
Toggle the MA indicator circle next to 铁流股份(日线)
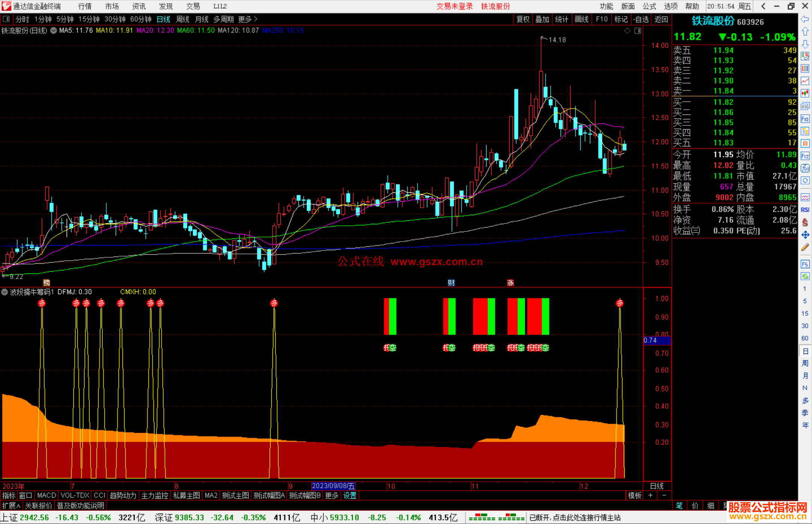54,30
